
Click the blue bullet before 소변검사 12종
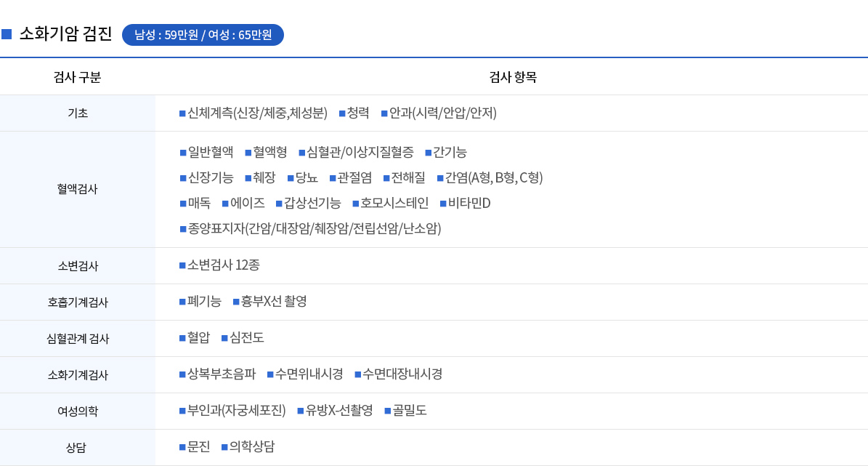tap(182, 266)
